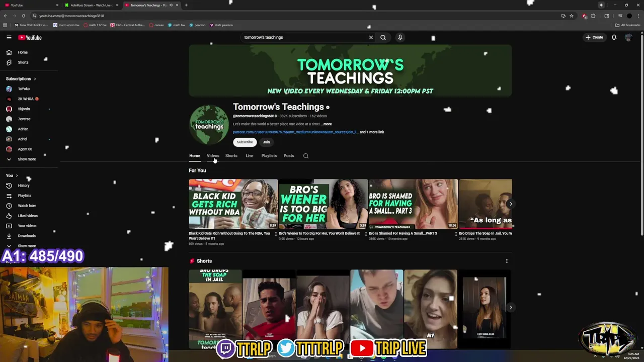The height and width of the screenshot is (362, 644).
Task: Click the YouTube search input field
Action: coord(304,37)
